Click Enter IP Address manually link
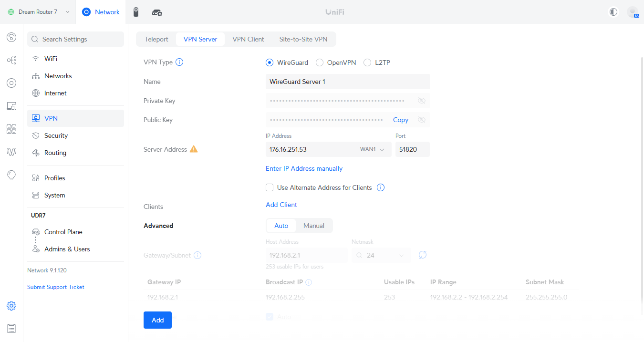The image size is (644, 342). [304, 168]
